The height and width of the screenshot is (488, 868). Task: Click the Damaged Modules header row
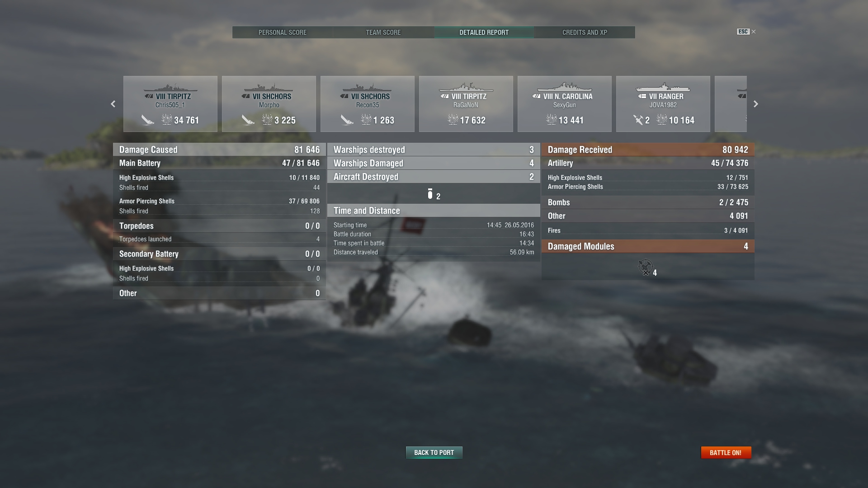(x=648, y=246)
